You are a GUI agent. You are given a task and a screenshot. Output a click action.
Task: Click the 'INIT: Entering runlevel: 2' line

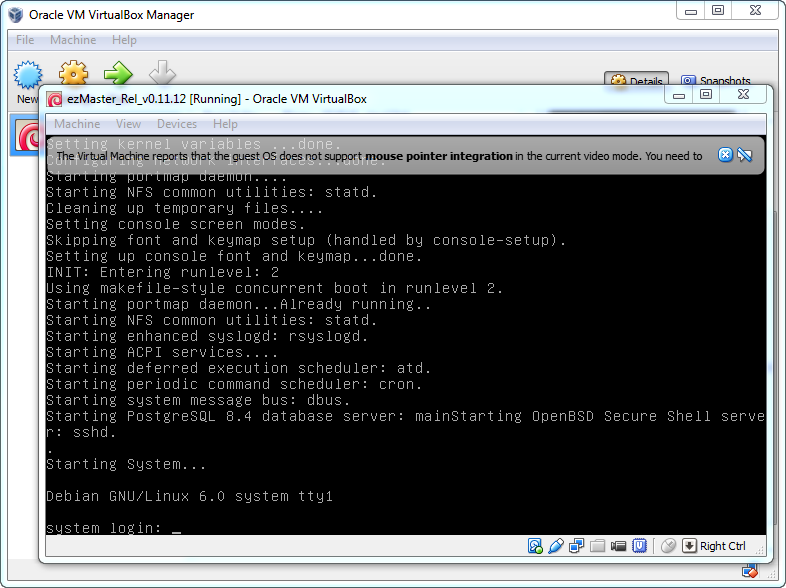(x=162, y=272)
